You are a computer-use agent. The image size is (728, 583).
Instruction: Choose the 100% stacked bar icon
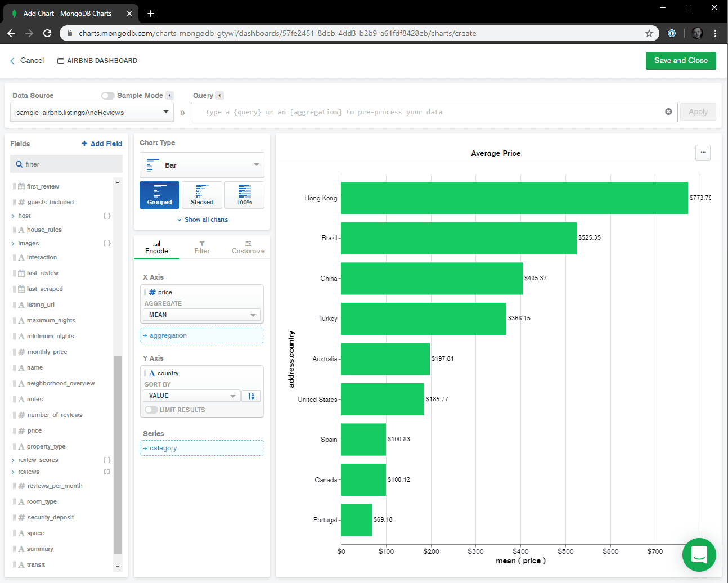pyautogui.click(x=244, y=195)
